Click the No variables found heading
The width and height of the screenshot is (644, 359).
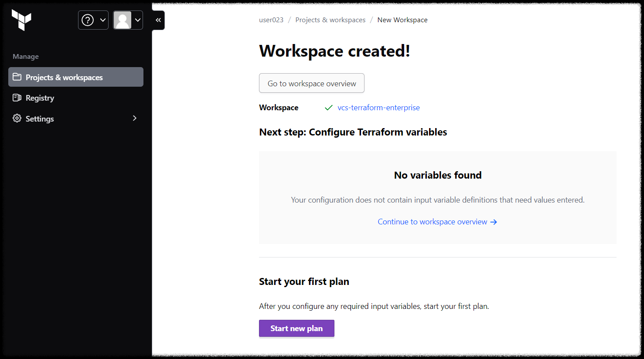coord(438,175)
